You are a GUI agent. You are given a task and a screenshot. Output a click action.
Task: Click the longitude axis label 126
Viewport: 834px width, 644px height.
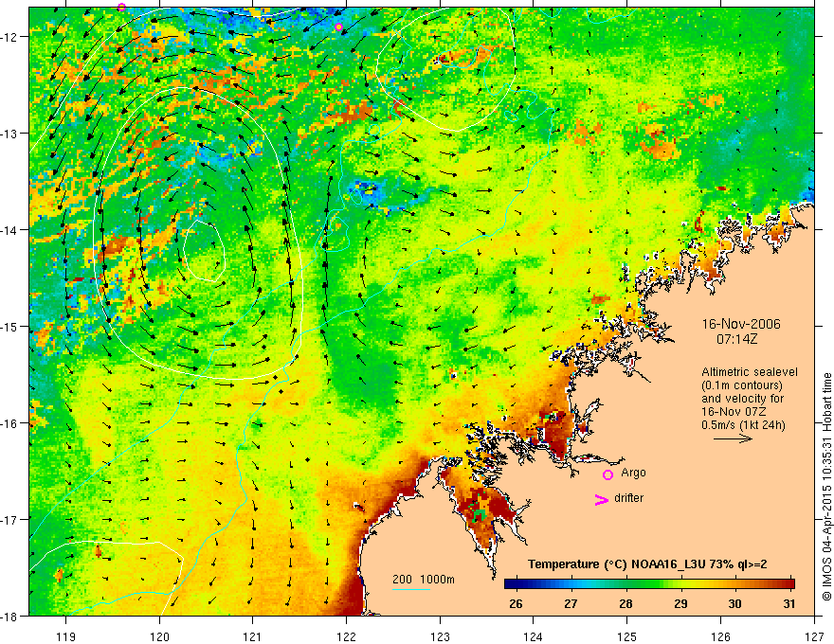point(720,637)
